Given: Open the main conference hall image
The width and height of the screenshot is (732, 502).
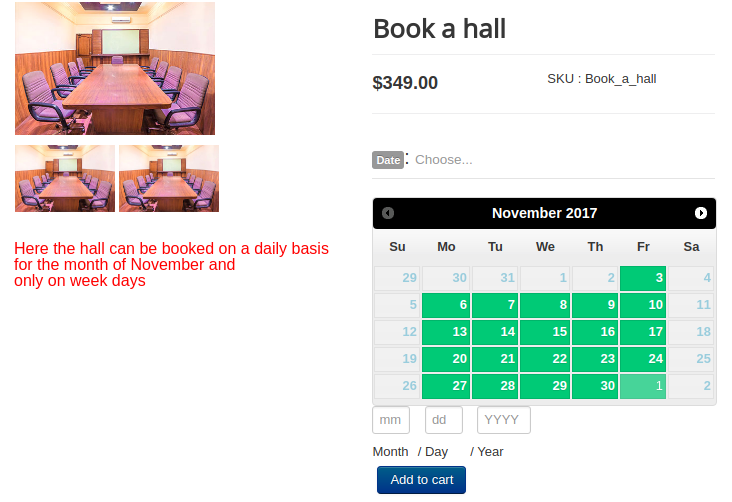Looking at the screenshot, I should (115, 68).
